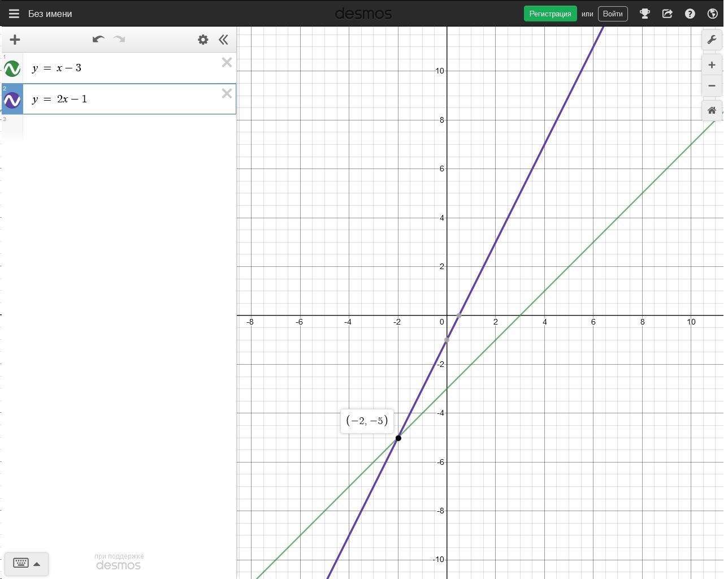
Task: Click the Войти login button
Action: point(613,14)
